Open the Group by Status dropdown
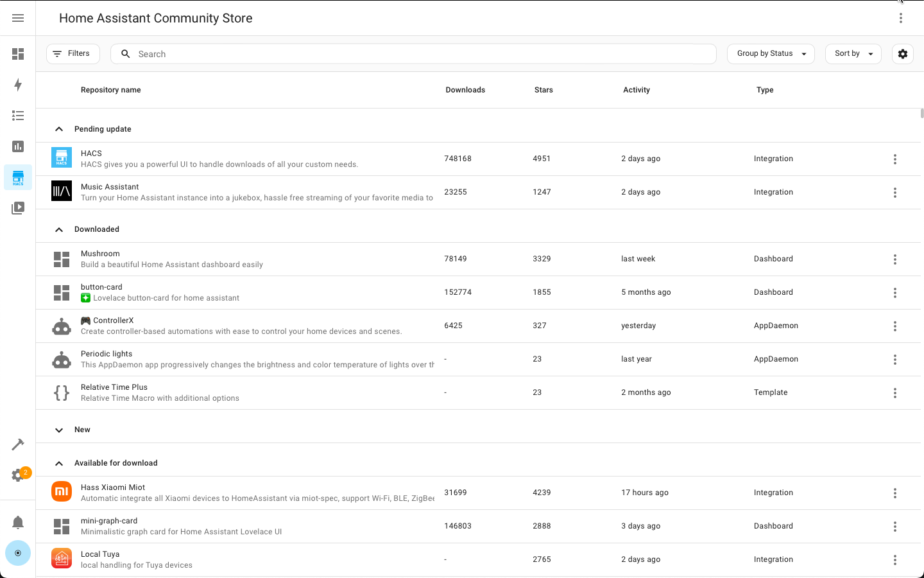The image size is (924, 578). 771,54
